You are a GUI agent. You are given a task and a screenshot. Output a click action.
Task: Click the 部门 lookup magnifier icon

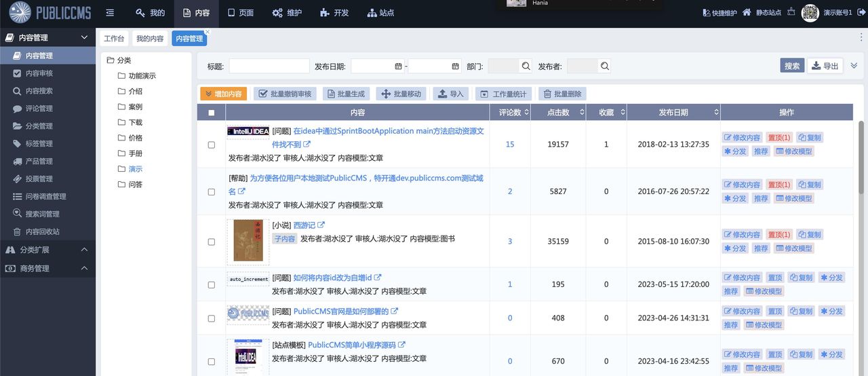(526, 66)
